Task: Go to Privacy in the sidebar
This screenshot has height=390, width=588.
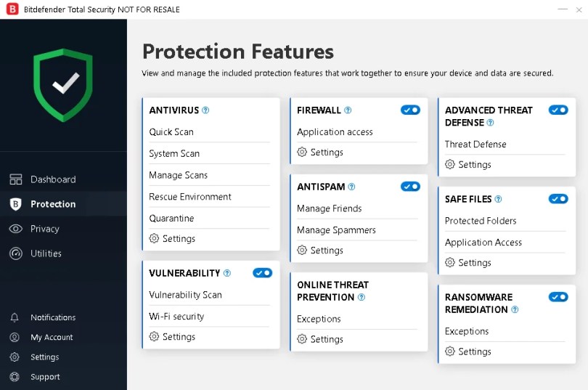Action: tap(44, 229)
